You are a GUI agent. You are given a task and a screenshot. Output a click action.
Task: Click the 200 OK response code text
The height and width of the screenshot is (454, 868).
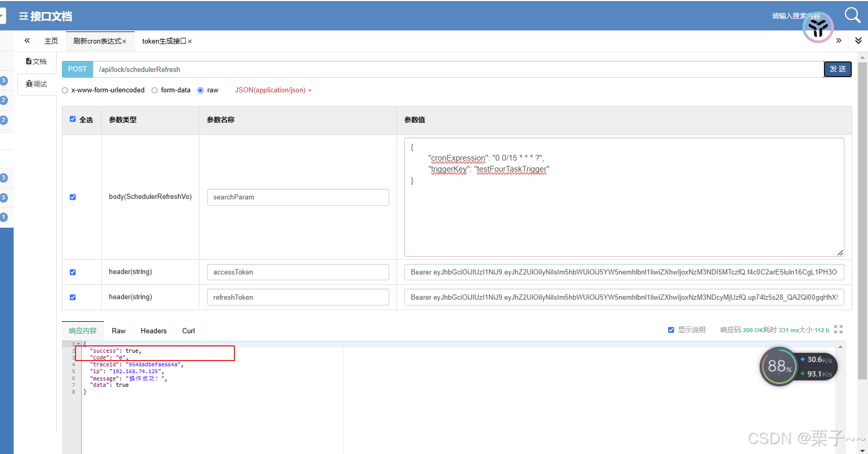[753, 330]
